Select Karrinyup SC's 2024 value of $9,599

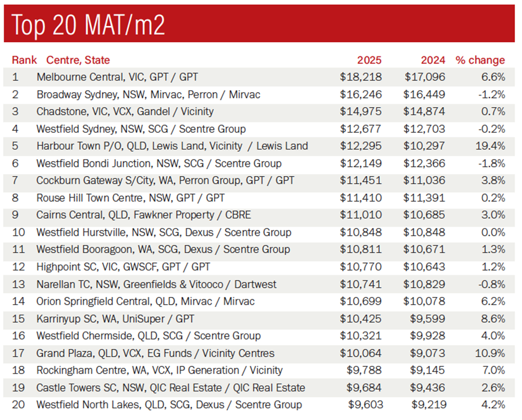click(x=428, y=319)
